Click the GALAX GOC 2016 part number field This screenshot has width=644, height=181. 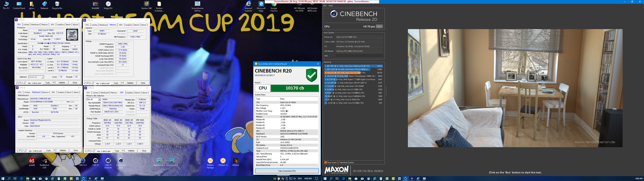point(113,112)
